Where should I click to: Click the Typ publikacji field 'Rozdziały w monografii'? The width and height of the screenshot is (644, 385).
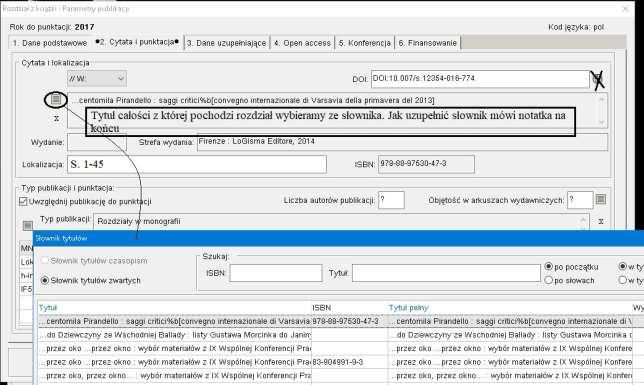click(341, 221)
